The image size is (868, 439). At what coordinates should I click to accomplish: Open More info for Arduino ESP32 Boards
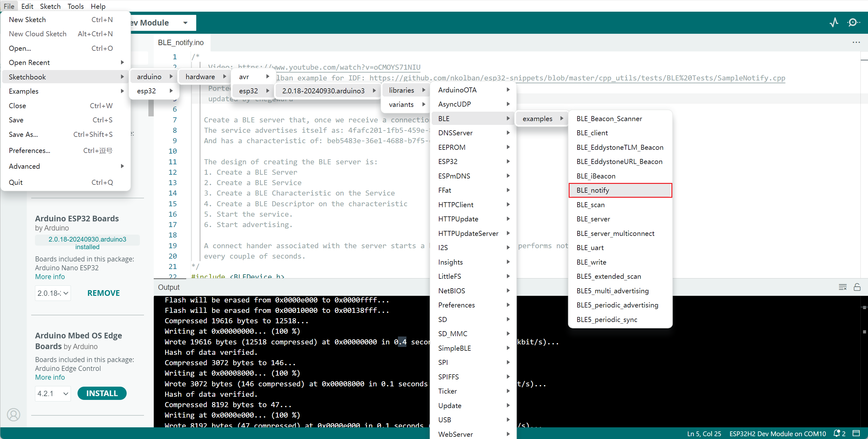pos(50,277)
